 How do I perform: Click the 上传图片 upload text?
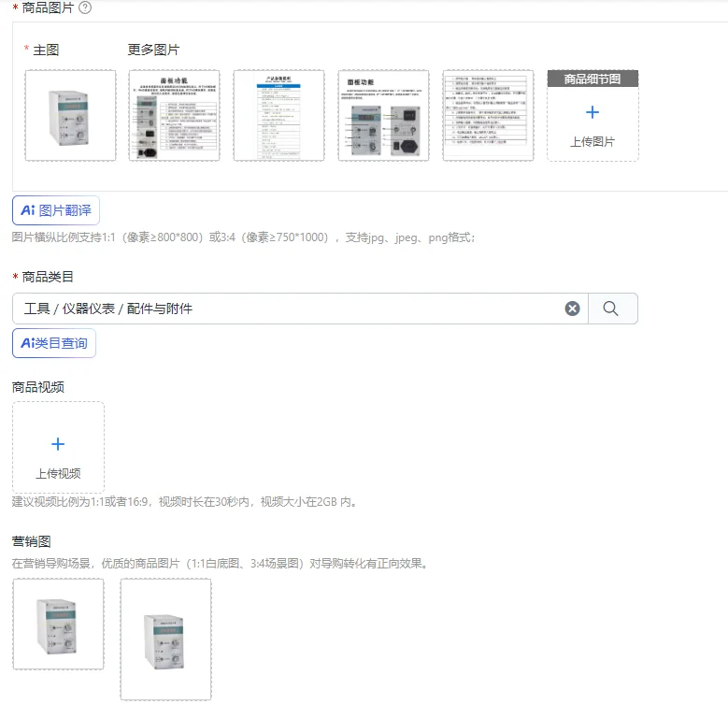(x=592, y=141)
